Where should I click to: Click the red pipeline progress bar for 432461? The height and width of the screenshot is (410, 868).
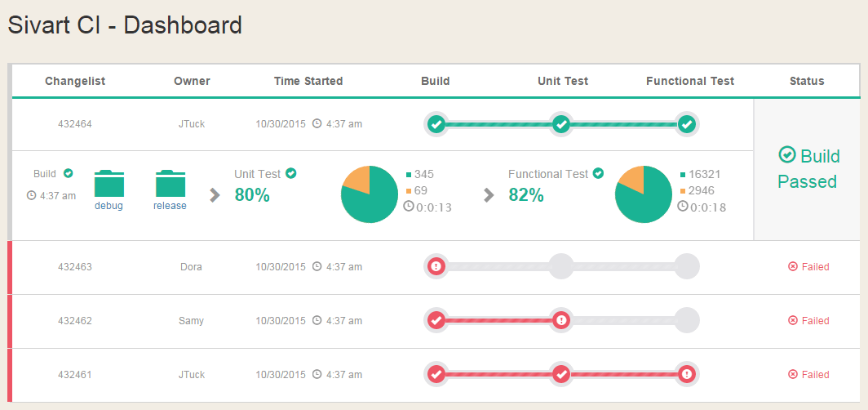498,374
